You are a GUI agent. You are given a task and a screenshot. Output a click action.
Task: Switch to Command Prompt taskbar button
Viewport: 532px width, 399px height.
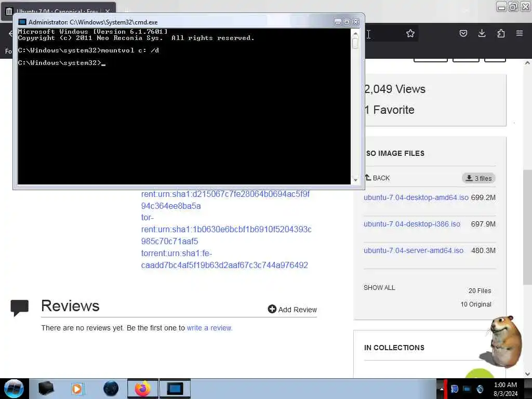pyautogui.click(x=175, y=389)
